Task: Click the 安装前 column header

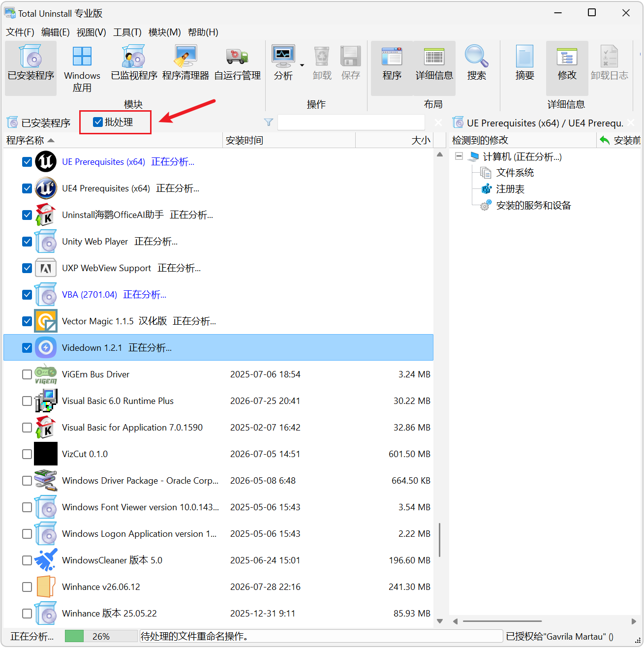Action: click(619, 140)
